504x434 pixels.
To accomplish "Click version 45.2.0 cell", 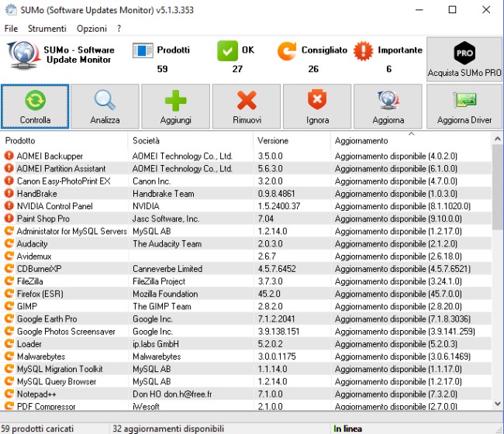I will click(269, 294).
